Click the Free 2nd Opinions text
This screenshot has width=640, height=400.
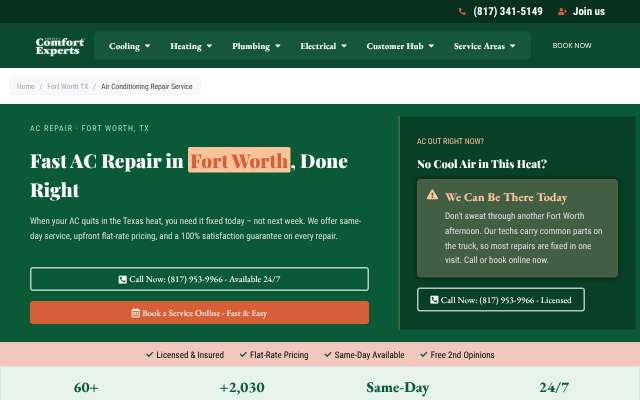tap(462, 355)
